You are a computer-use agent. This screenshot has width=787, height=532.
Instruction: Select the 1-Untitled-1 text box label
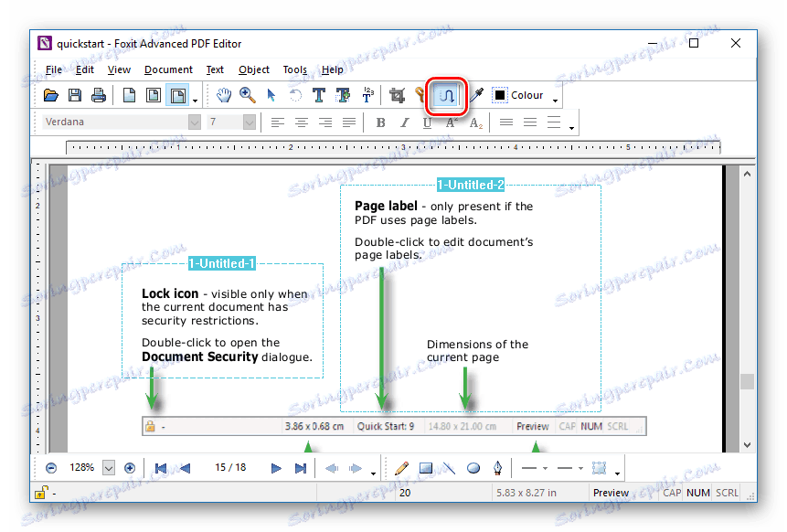point(221,263)
